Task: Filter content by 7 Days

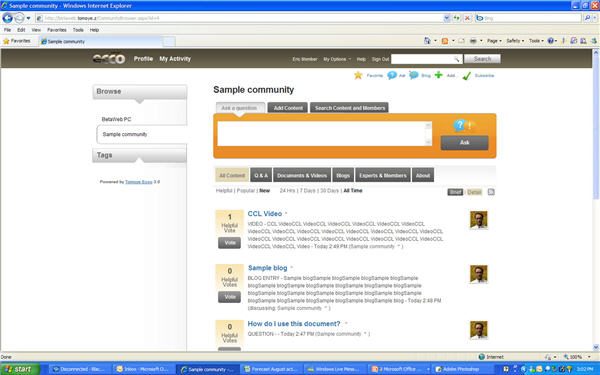Action: [x=308, y=191]
